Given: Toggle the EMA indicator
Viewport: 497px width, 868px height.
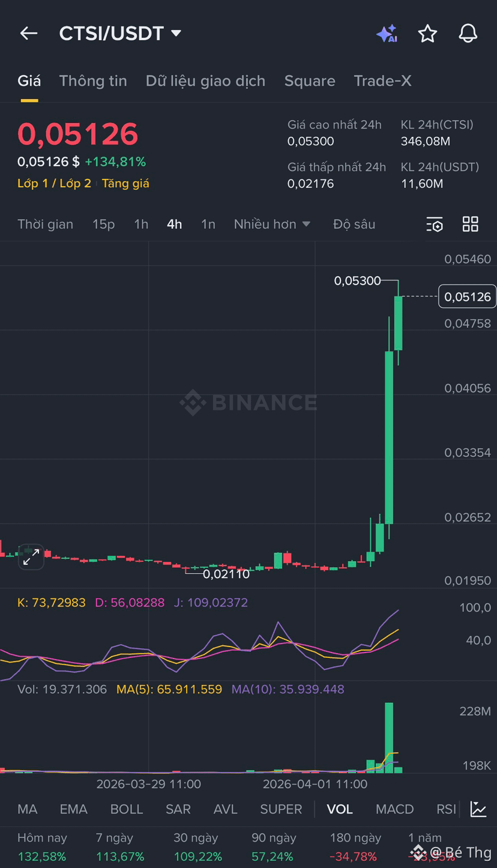Looking at the screenshot, I should point(73,809).
